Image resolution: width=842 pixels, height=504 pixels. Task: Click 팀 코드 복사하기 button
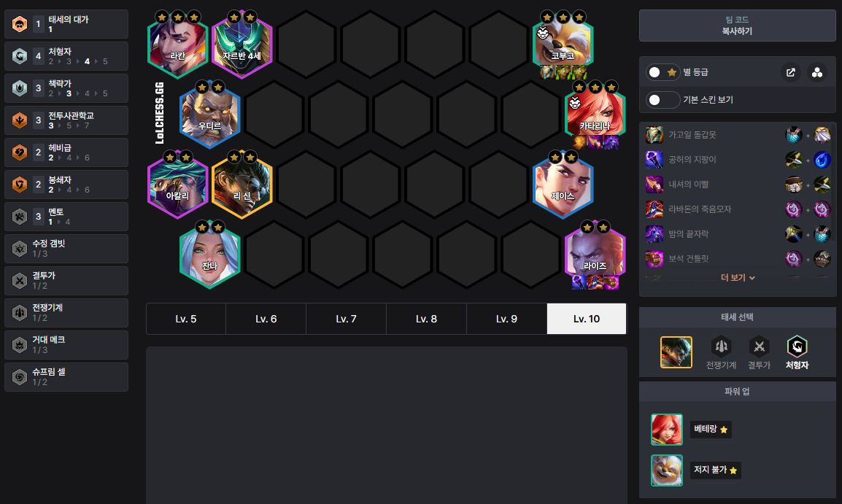pyautogui.click(x=737, y=26)
